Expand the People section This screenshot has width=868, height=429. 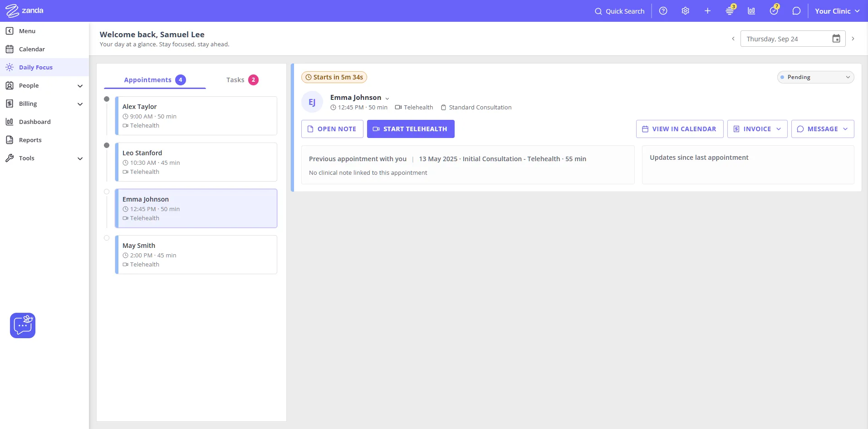coord(44,85)
